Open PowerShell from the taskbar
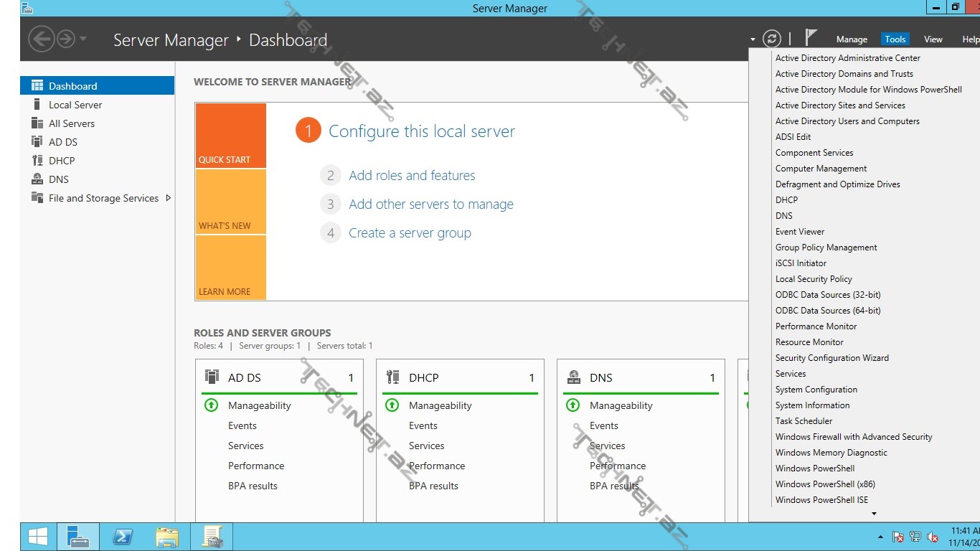 click(123, 537)
